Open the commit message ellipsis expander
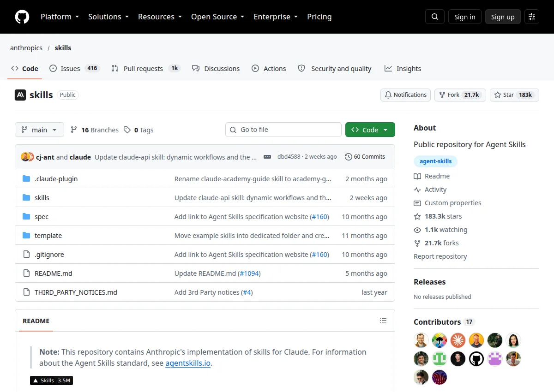Image resolution: width=554 pixels, height=392 pixels. [x=267, y=157]
